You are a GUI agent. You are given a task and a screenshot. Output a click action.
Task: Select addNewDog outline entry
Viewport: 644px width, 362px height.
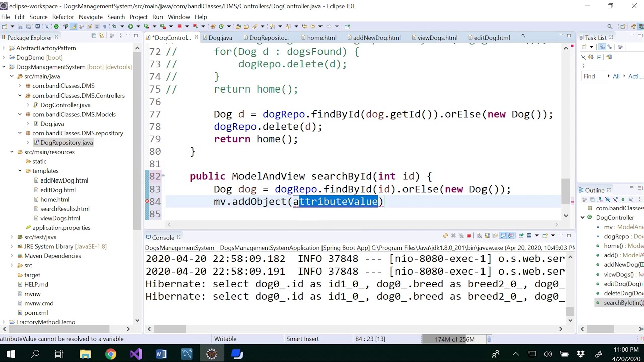[x=624, y=265]
